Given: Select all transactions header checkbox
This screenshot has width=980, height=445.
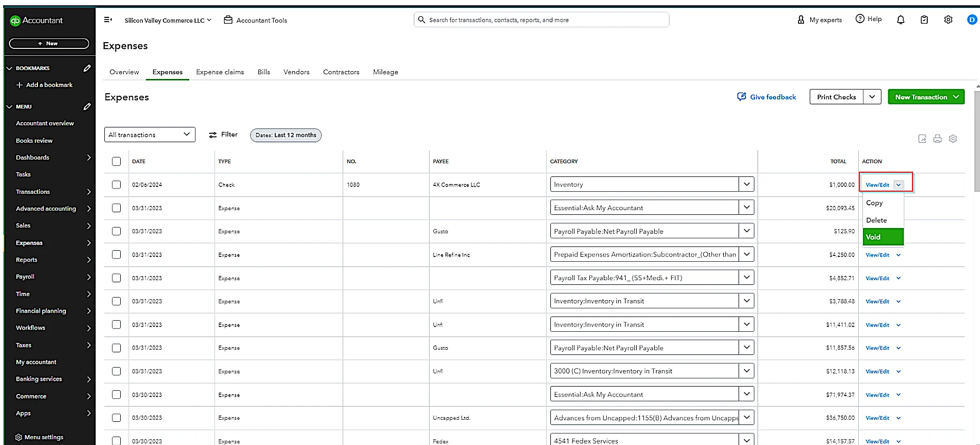Looking at the screenshot, I should tap(117, 161).
